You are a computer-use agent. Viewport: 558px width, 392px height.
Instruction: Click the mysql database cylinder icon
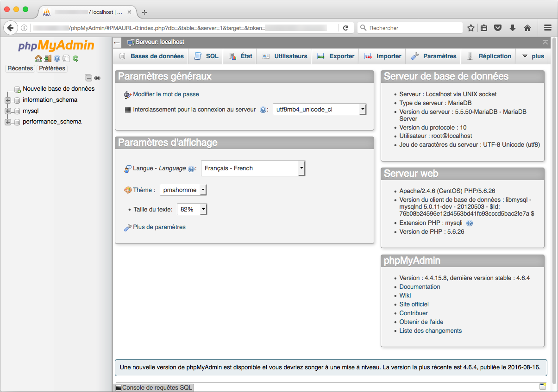(18, 111)
